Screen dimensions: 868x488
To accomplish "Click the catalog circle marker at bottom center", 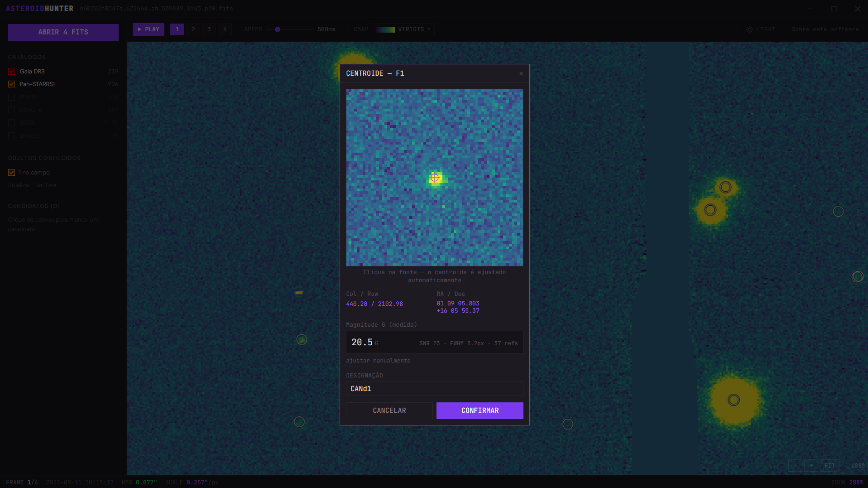I will (x=568, y=424).
